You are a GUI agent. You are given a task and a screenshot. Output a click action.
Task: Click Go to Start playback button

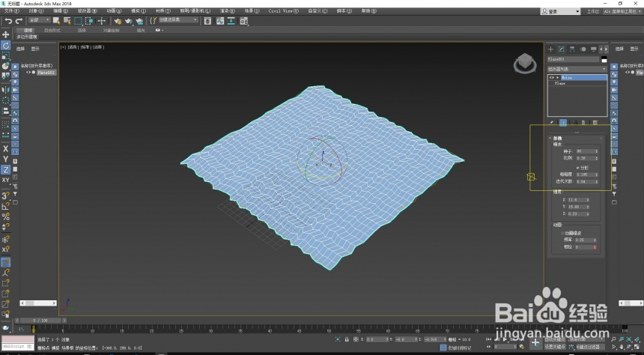488,339
